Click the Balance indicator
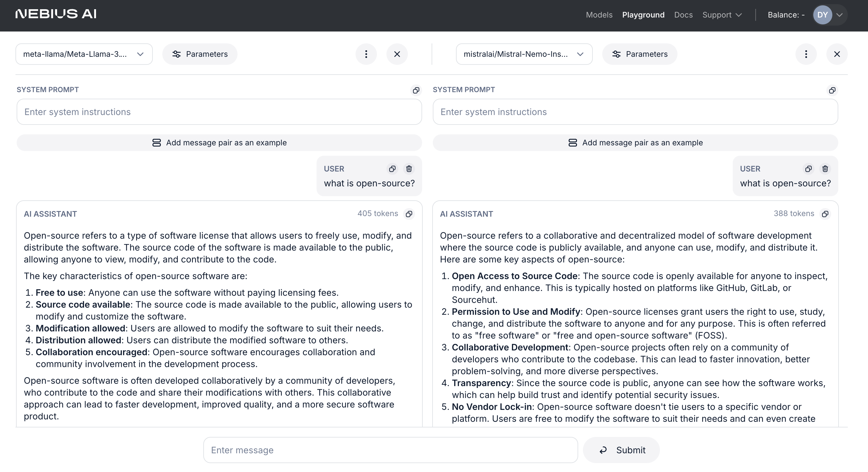Screen dimensions: 868x472 tap(786, 15)
